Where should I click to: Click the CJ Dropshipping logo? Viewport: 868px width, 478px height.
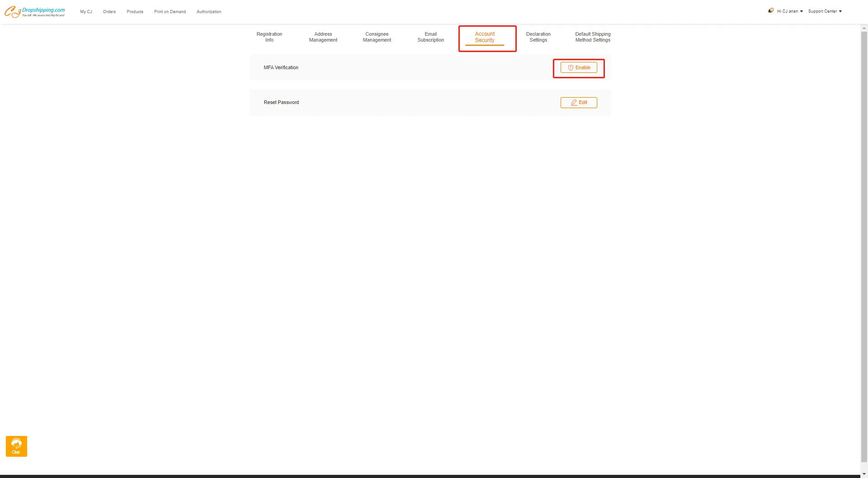click(34, 12)
